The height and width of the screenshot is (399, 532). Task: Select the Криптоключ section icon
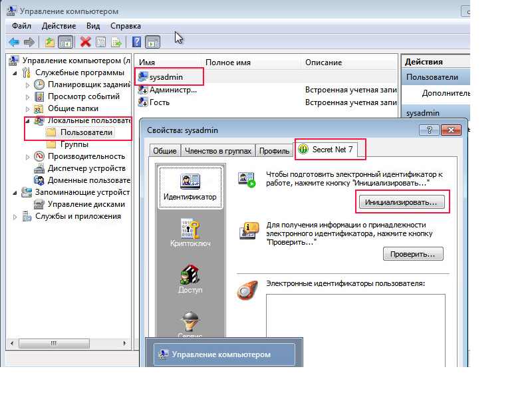190,233
